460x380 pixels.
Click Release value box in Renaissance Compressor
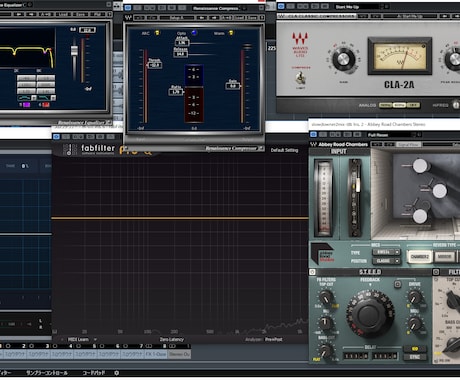(x=180, y=54)
